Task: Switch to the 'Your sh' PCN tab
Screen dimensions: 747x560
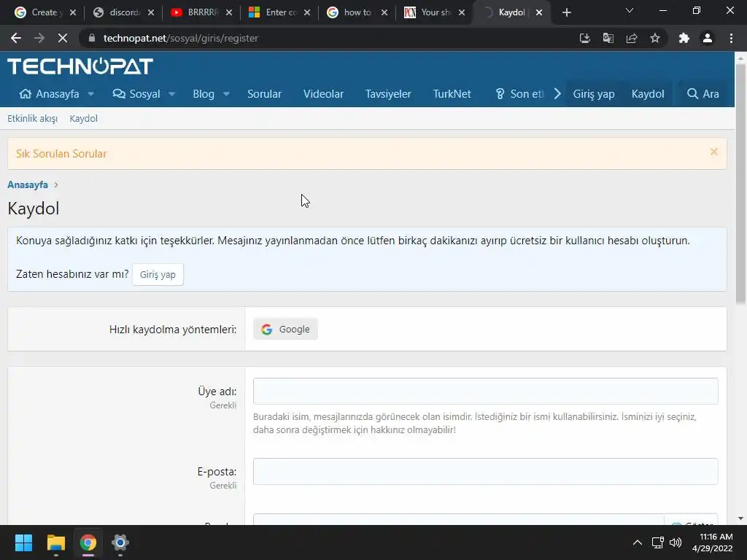Action: pyautogui.click(x=435, y=12)
